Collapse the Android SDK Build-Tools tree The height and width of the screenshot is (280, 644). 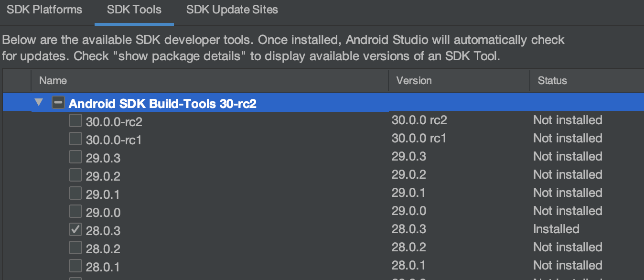click(x=39, y=103)
